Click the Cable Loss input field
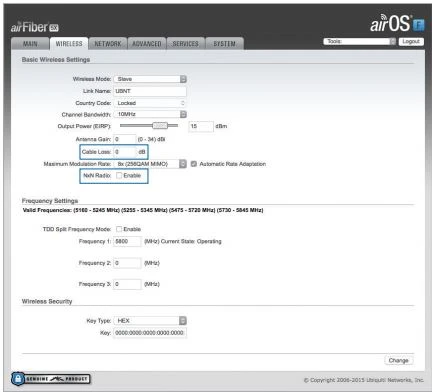Viewport: 432px width, 392px height. click(x=125, y=152)
